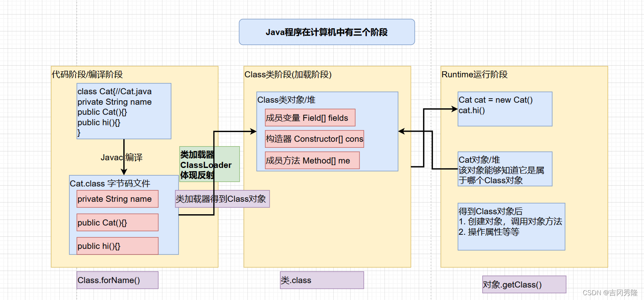
Task: Click the "Javac 编译" arrow label
Action: point(121,157)
